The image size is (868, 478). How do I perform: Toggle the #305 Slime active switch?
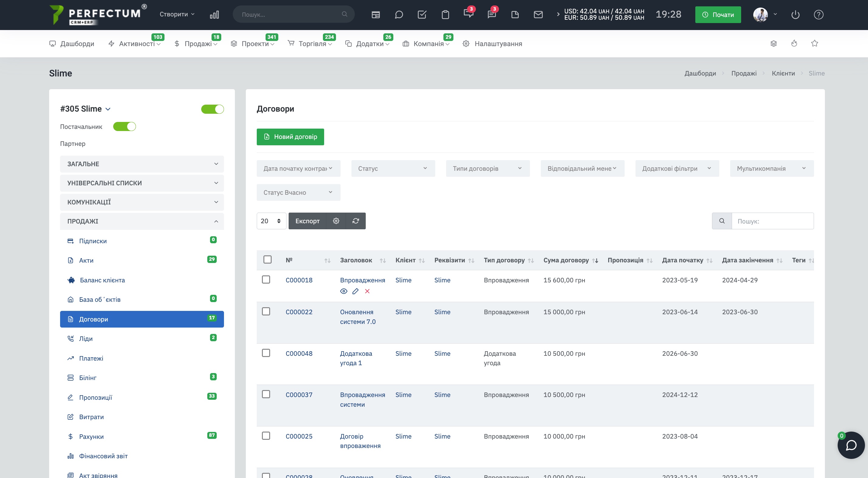213,109
